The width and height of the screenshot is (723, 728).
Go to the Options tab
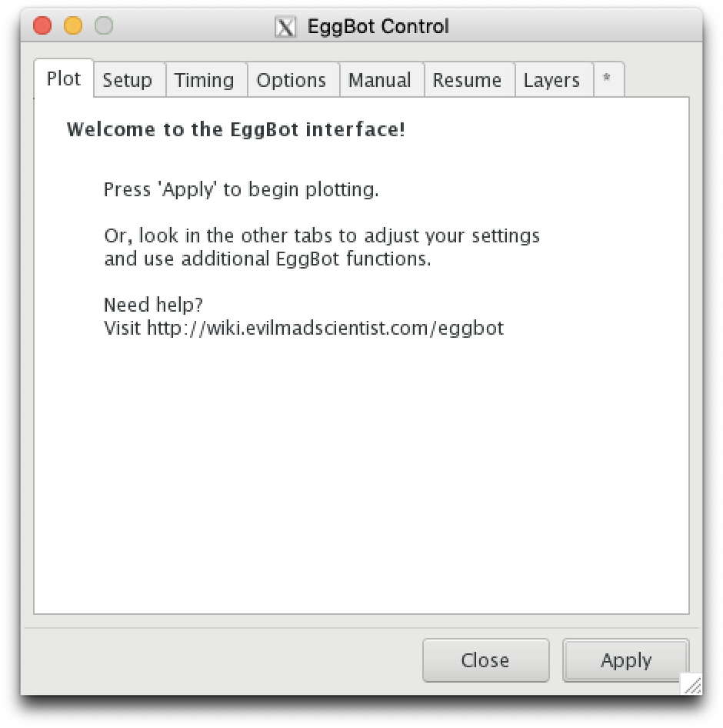[x=292, y=80]
